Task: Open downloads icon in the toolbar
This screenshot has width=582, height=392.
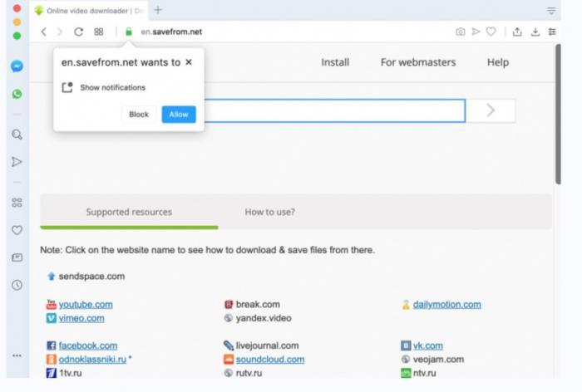Action: tap(535, 32)
